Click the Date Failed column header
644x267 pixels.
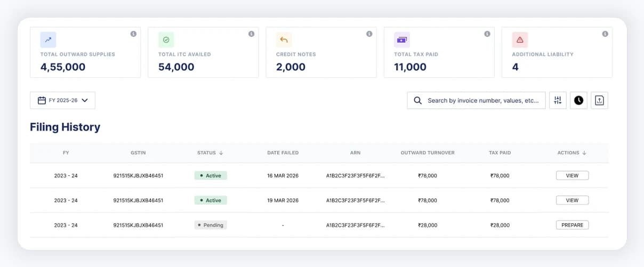[x=283, y=153]
